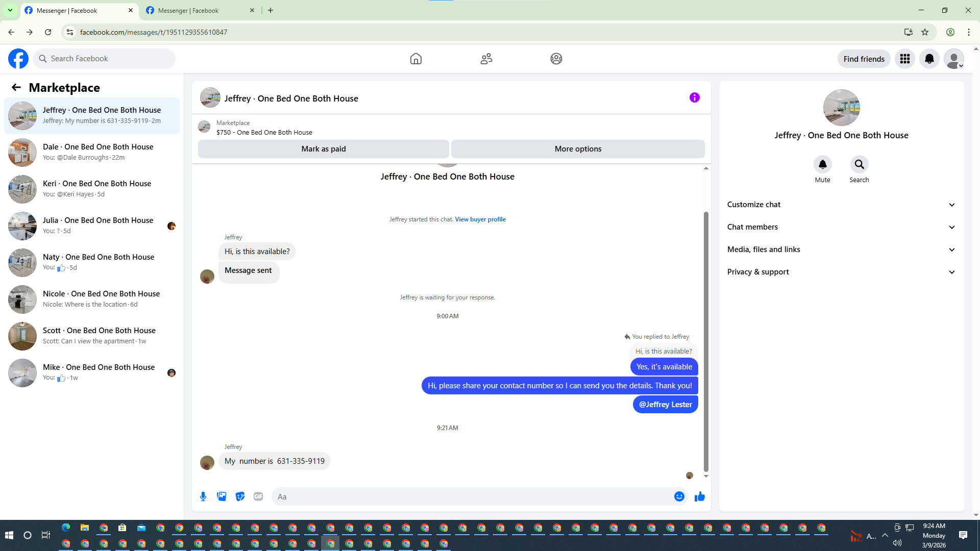Image resolution: width=980 pixels, height=551 pixels.
Task: Click the Mark as paid button
Action: pos(323,149)
